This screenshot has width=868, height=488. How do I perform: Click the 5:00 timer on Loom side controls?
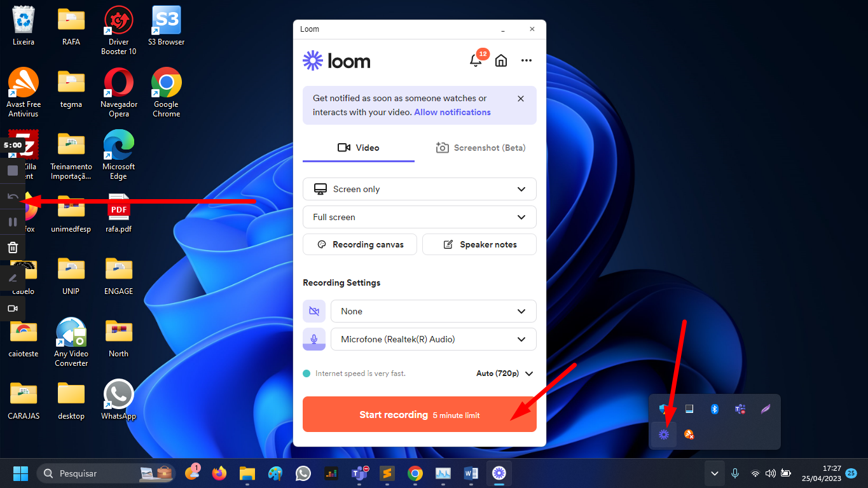13,145
